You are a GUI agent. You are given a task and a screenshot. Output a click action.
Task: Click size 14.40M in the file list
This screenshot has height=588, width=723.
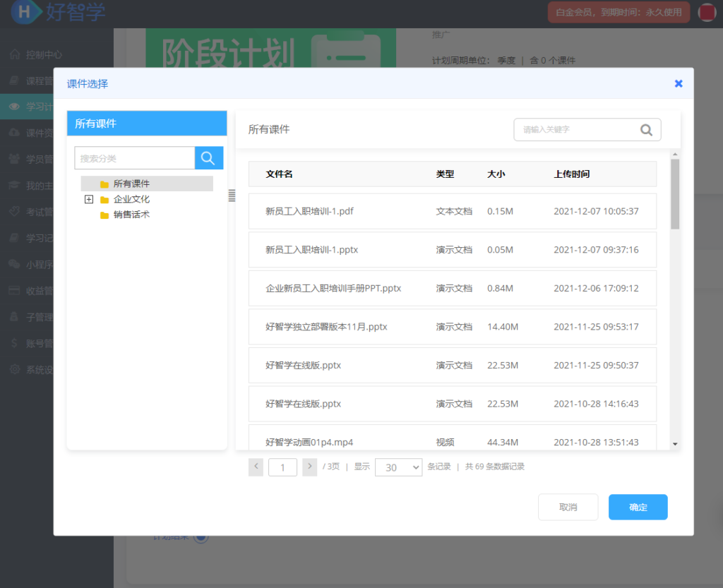coord(503,327)
